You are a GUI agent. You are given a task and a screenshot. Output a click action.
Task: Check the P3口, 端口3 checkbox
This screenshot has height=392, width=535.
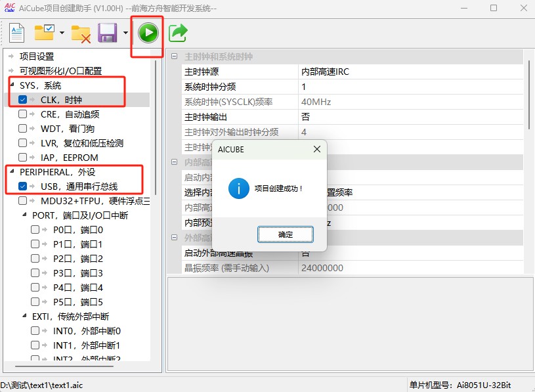(35, 273)
